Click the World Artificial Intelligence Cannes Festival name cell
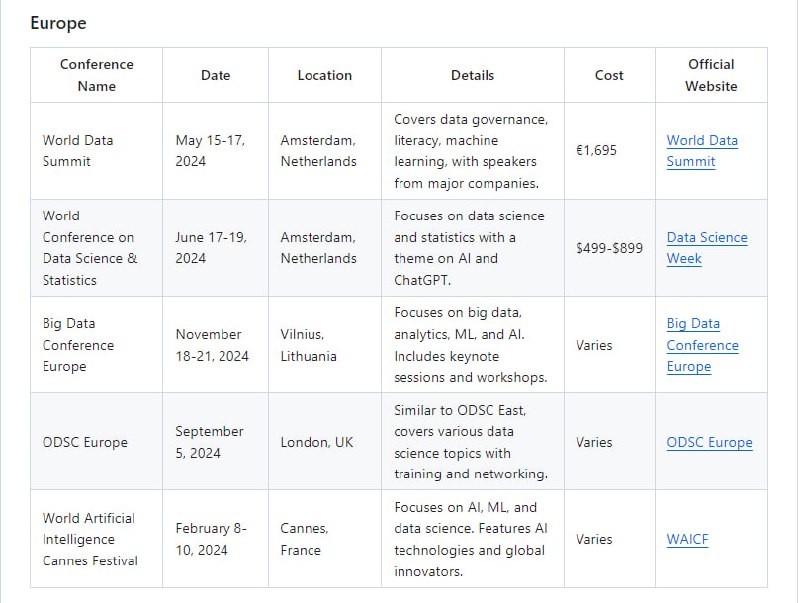800x603 pixels. (90, 539)
